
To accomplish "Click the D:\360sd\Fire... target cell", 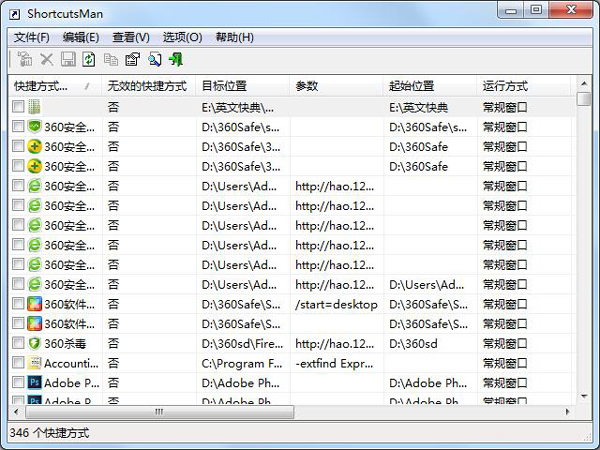I will tap(242, 344).
